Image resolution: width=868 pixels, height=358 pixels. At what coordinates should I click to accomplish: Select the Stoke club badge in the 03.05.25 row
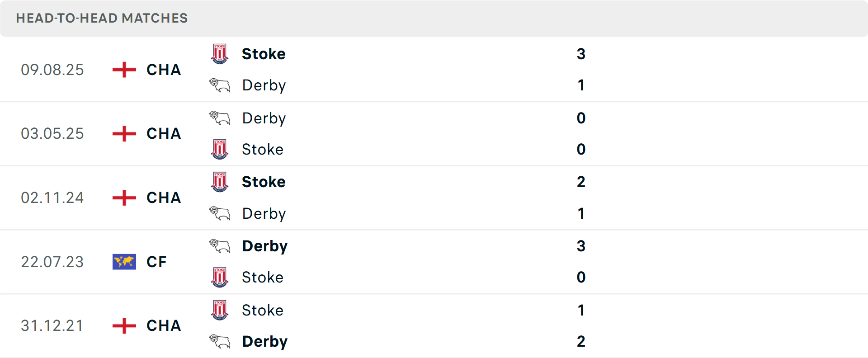220,149
